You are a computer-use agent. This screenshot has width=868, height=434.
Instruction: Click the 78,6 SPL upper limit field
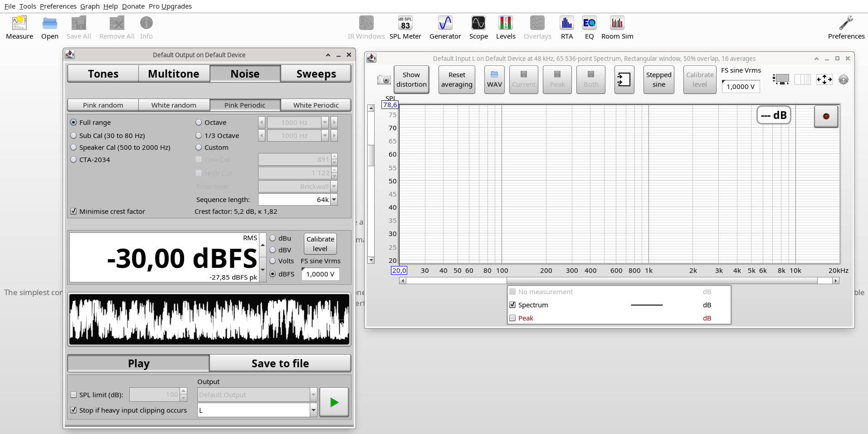pos(390,105)
